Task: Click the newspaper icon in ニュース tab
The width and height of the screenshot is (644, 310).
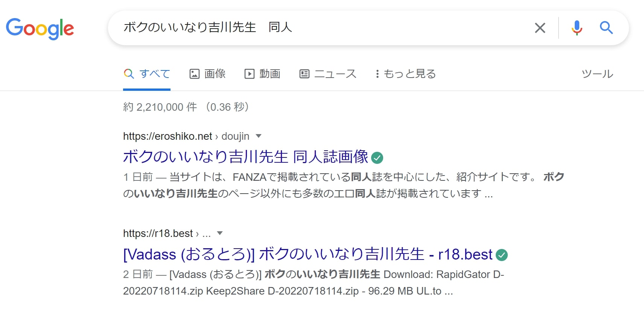Action: coord(304,74)
